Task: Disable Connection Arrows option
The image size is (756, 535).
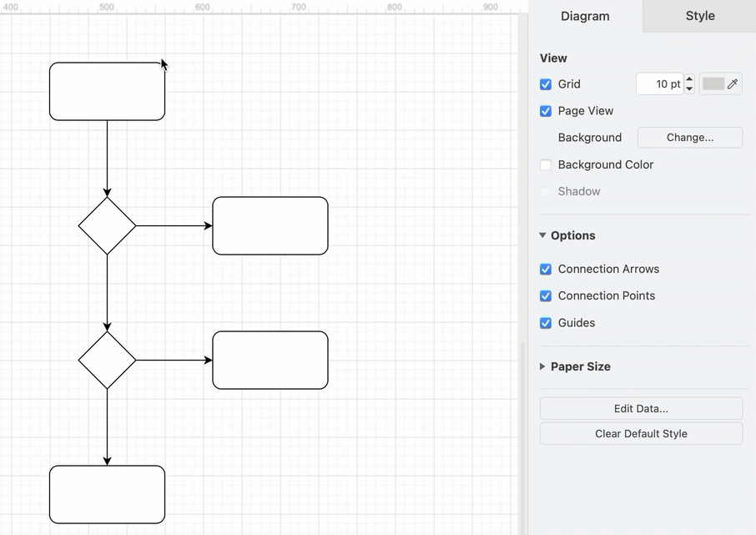Action: 545,270
